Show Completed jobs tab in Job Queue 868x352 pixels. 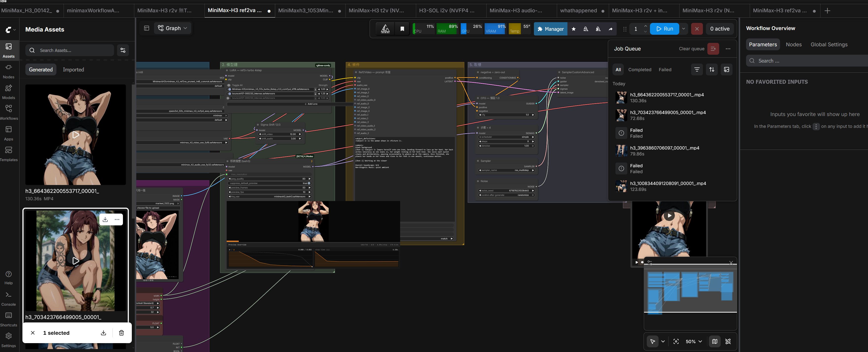click(640, 69)
